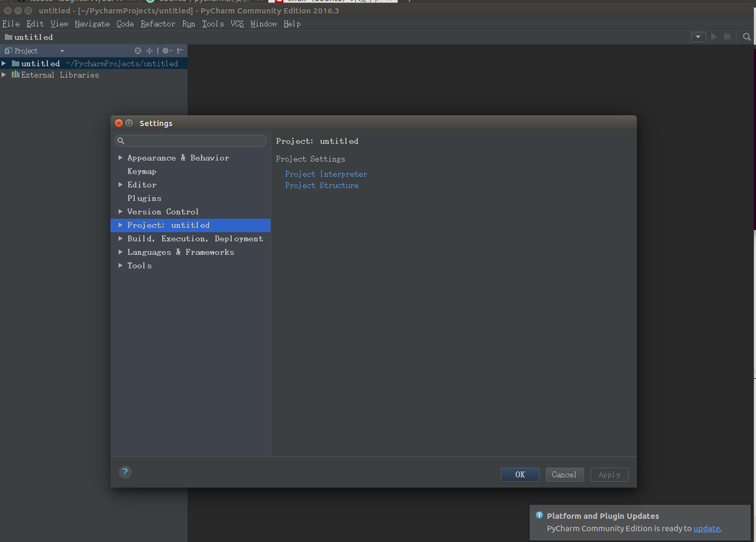Screen dimensions: 756x542
Task: Expand the untitled project folder
Action: tap(4, 63)
